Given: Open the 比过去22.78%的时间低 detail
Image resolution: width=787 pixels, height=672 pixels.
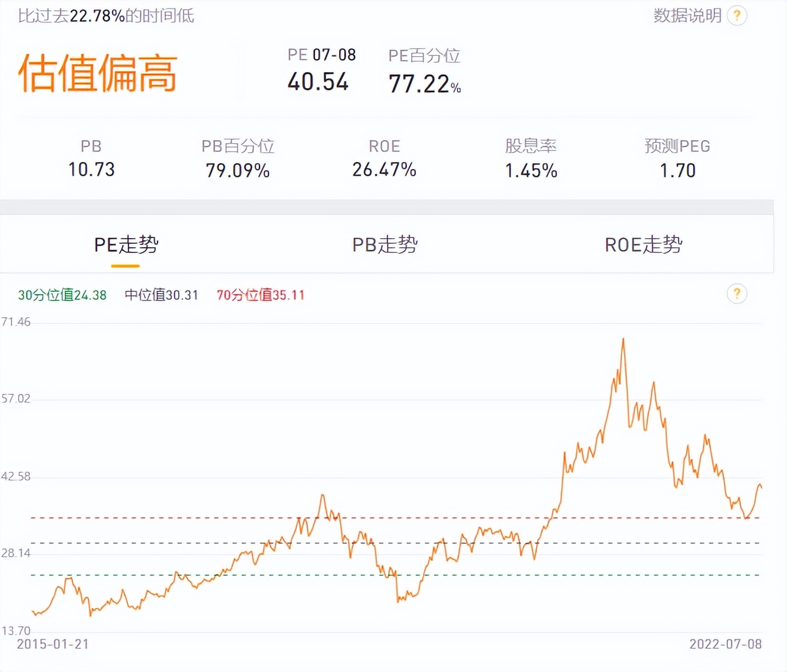Looking at the screenshot, I should pos(106,16).
